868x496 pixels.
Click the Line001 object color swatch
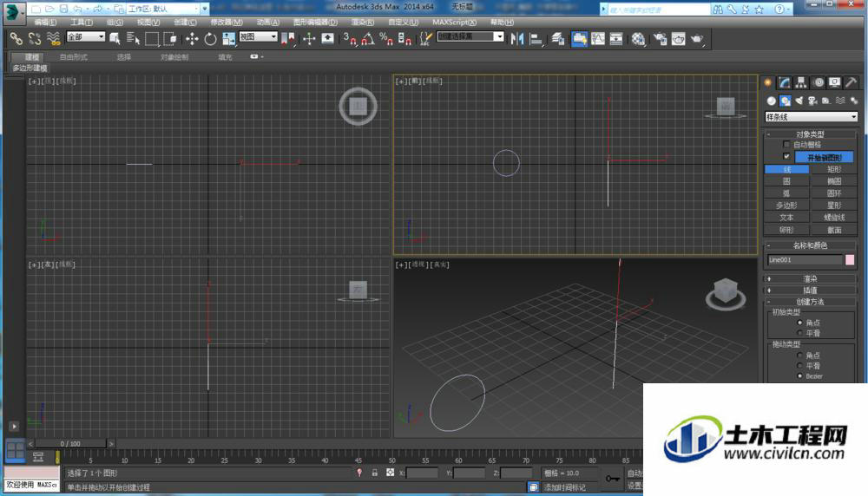pyautogui.click(x=850, y=260)
